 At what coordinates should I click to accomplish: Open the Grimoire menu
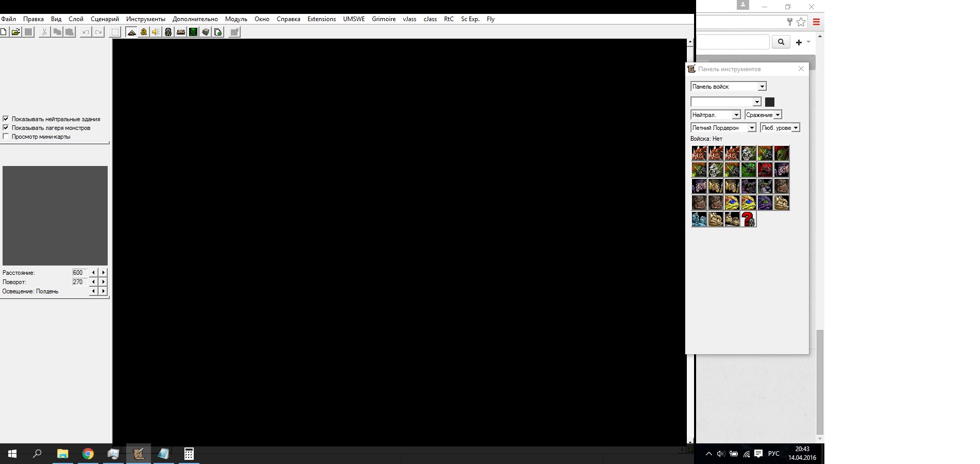point(384,19)
